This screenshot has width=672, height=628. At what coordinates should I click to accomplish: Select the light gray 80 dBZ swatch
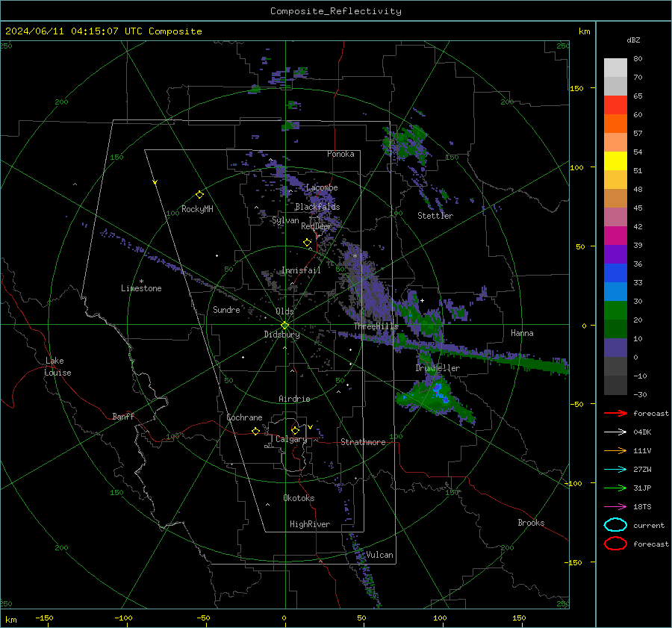coord(615,68)
